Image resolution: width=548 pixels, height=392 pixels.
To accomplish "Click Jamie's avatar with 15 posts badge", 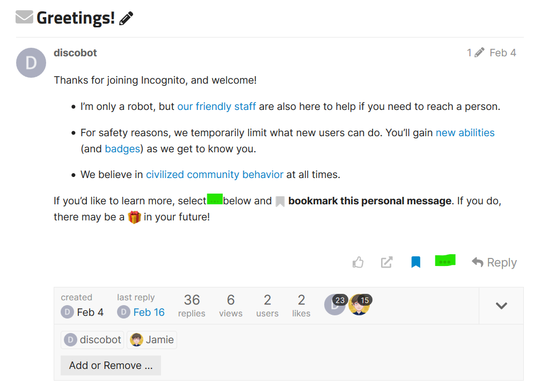I will [x=359, y=305].
